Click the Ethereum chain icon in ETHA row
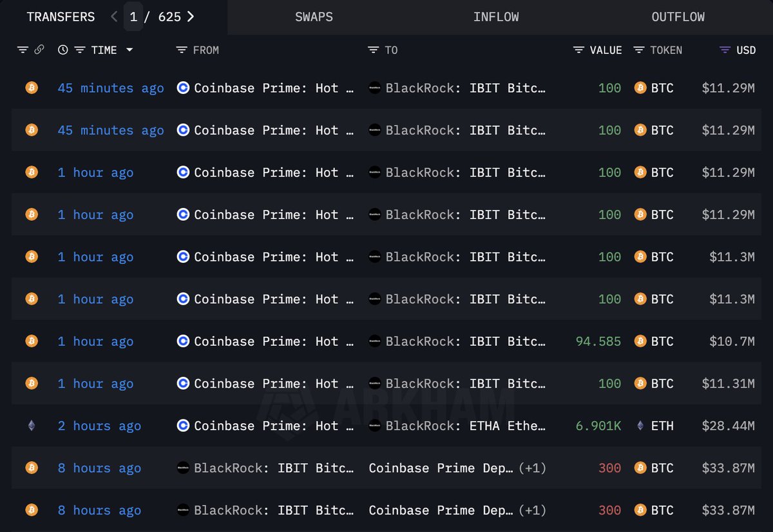This screenshot has height=532, width=773. pos(31,426)
